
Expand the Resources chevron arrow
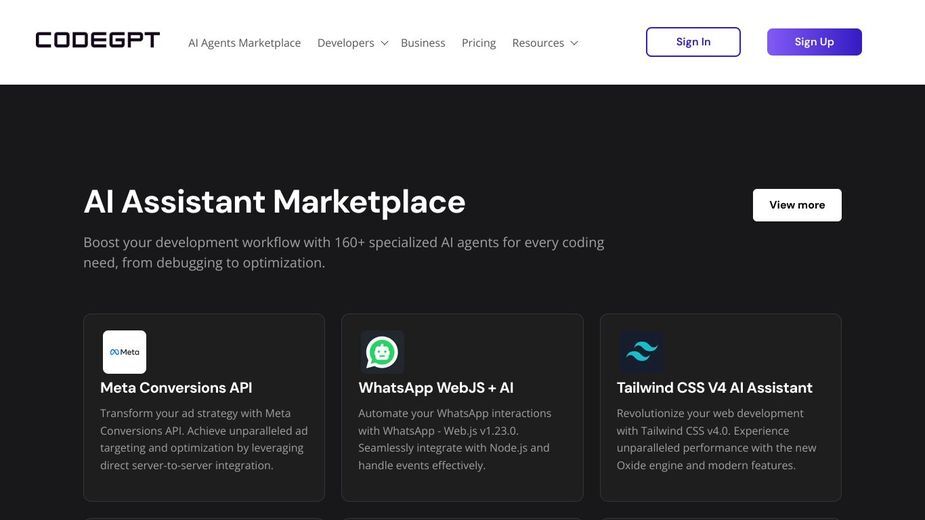574,43
